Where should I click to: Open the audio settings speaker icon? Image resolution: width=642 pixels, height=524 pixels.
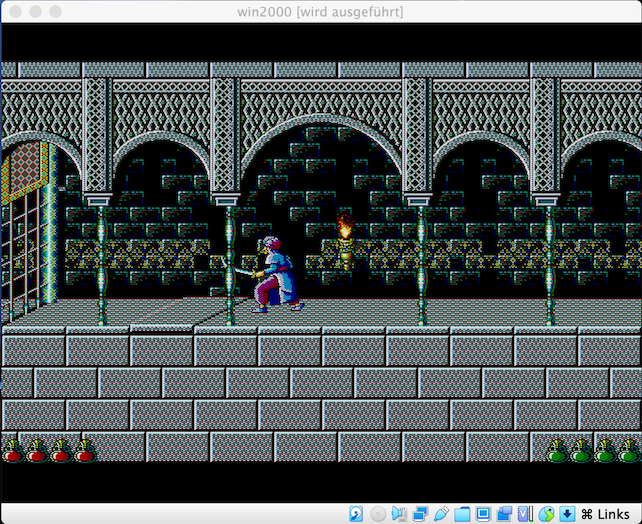pyautogui.click(x=399, y=514)
